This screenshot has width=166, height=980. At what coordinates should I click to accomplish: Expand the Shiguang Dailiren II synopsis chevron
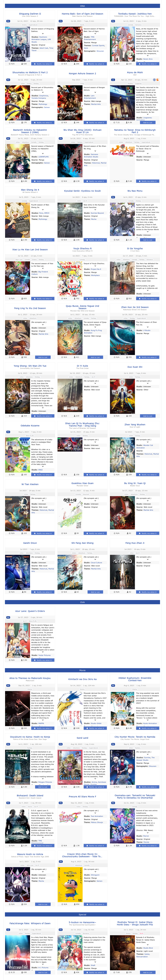pos(43,34)
